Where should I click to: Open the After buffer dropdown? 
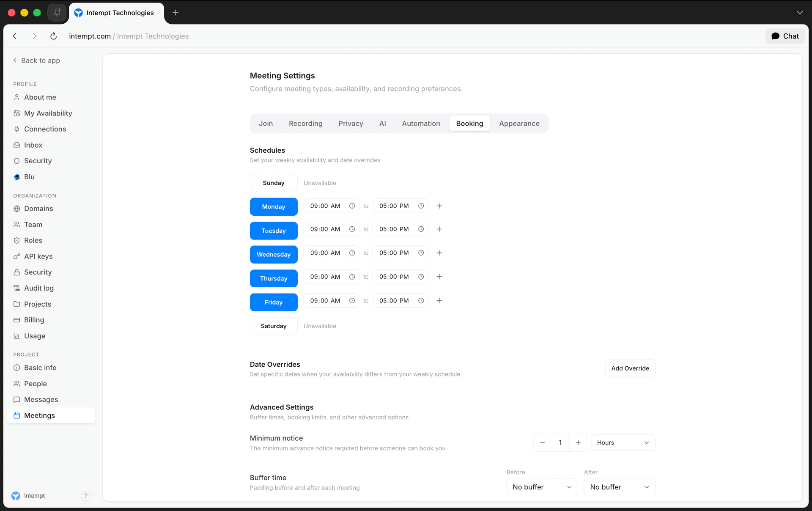click(620, 487)
